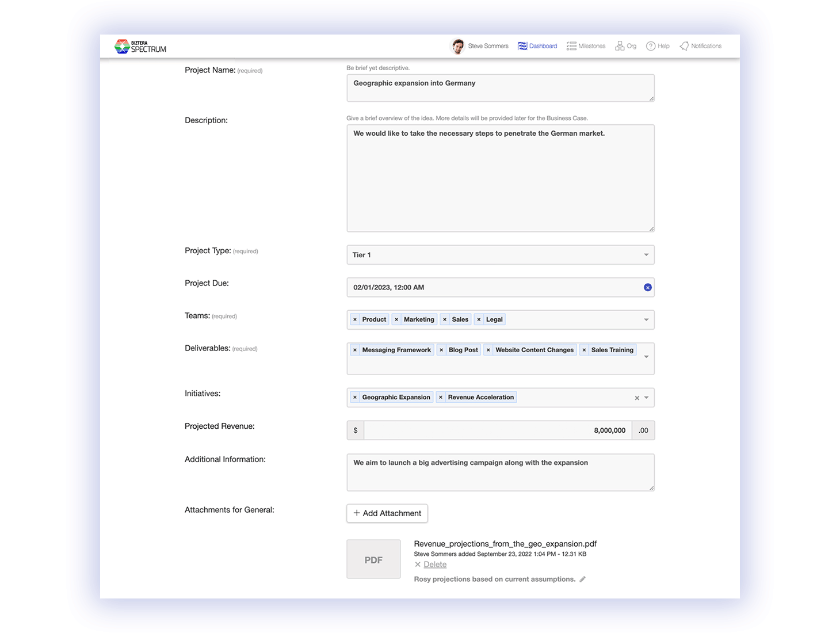
Task: Open the Dashboard nav item
Action: tap(537, 46)
